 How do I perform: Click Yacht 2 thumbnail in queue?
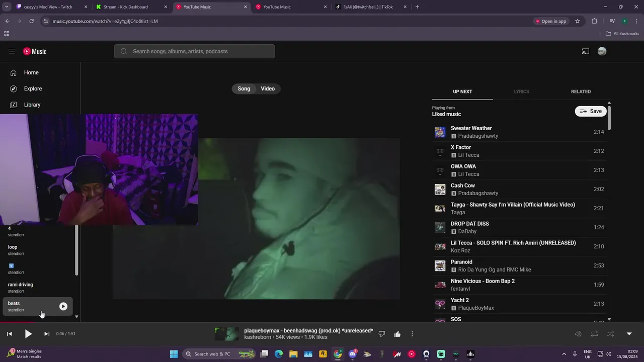click(x=440, y=304)
